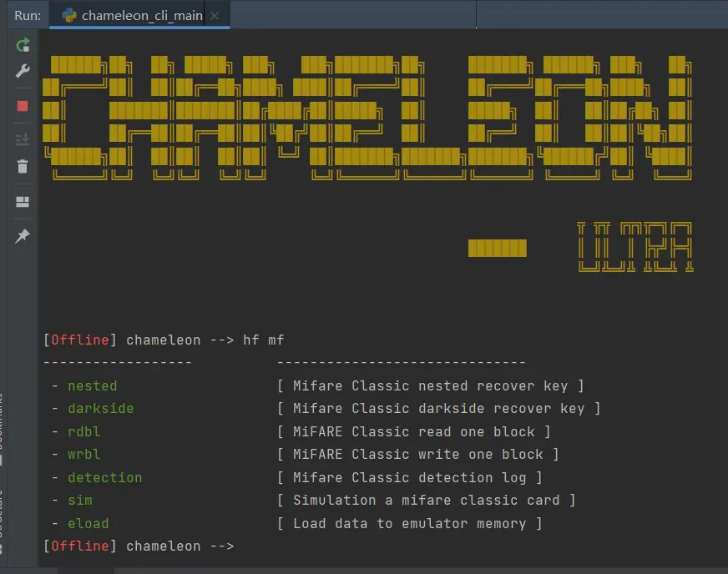Click the 'wrbl' command text
Screen dimensions: 728x574
[84, 455]
